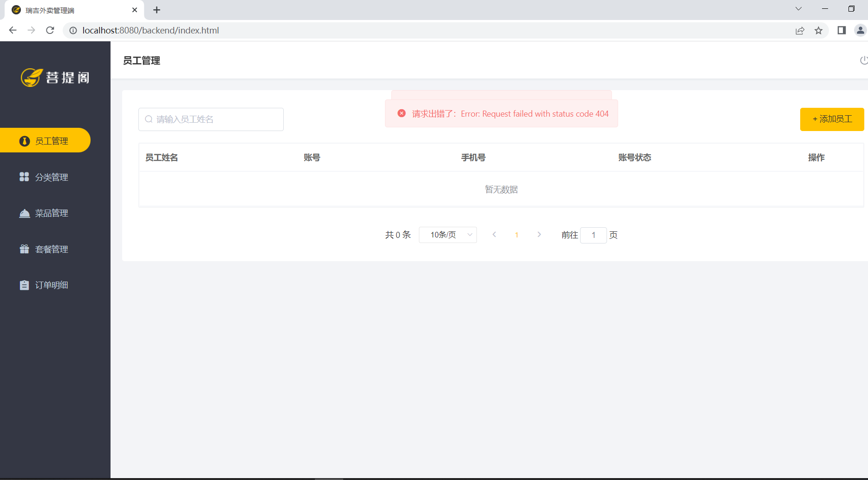The image size is (868, 480).
Task: Click the 菜品管理 dish icon
Action: tap(25, 213)
